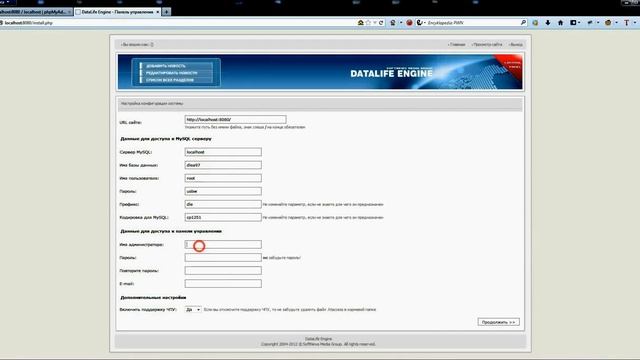The image size is (640, 360).
Task: Click the 'Продолжить >>' button
Action: pos(498,322)
